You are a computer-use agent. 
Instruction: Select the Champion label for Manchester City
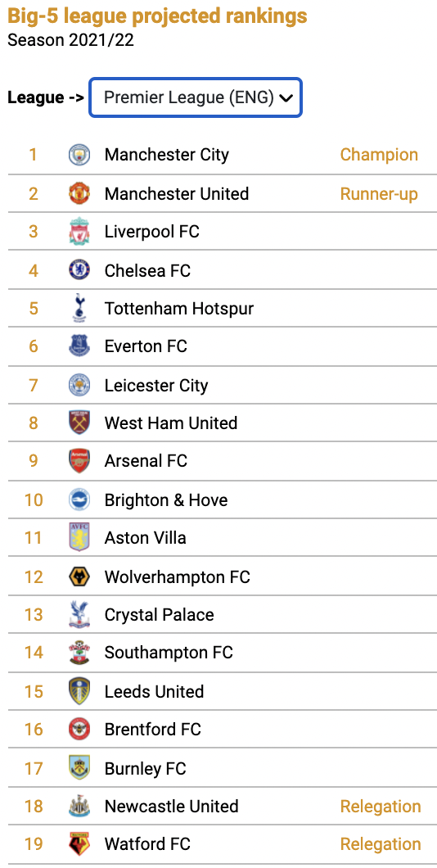point(379,155)
